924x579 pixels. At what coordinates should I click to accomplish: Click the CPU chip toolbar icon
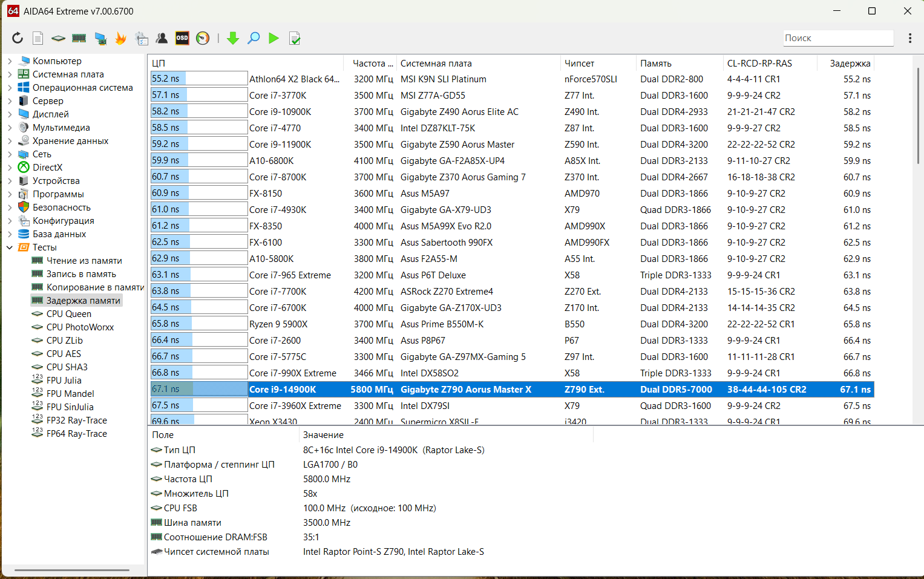(x=58, y=38)
